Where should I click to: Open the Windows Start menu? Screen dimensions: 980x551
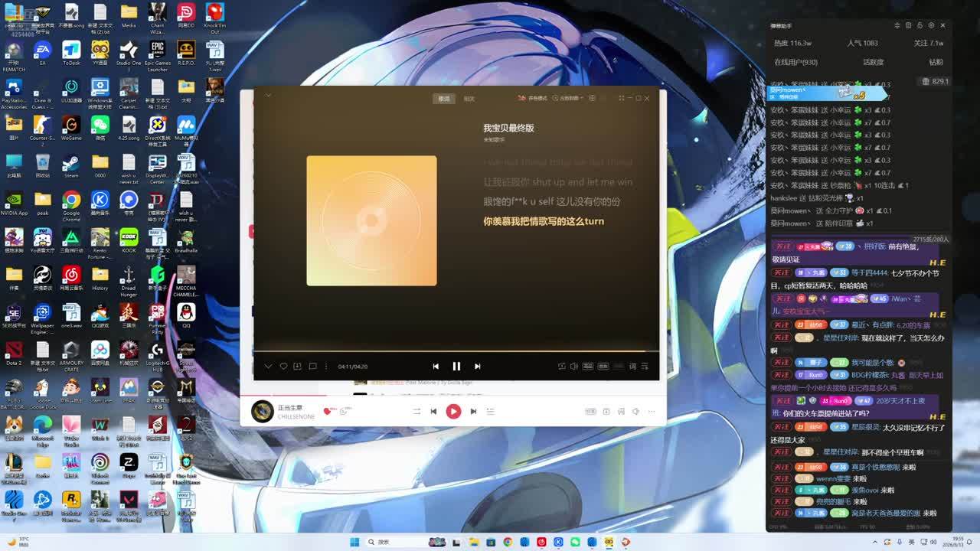[x=354, y=542]
